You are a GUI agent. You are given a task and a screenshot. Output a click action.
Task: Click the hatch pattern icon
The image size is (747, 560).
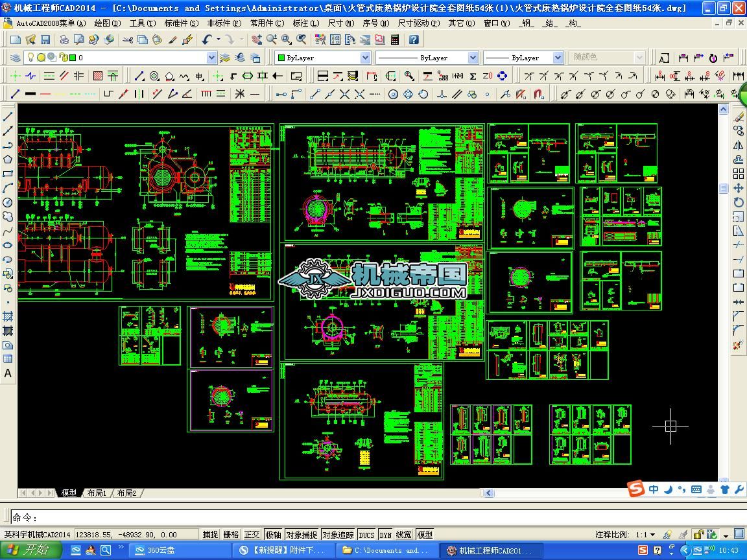(x=98, y=76)
